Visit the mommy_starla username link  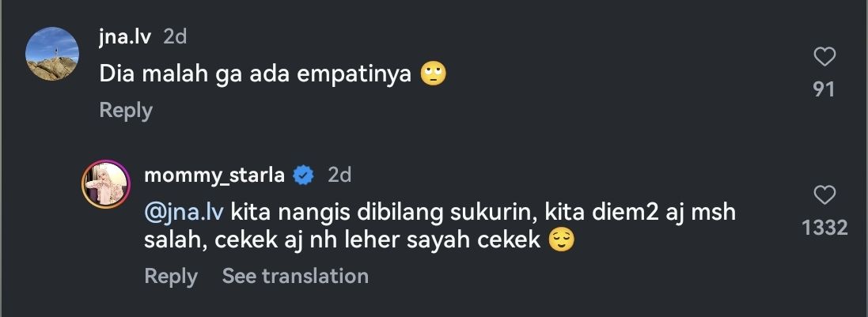214,175
